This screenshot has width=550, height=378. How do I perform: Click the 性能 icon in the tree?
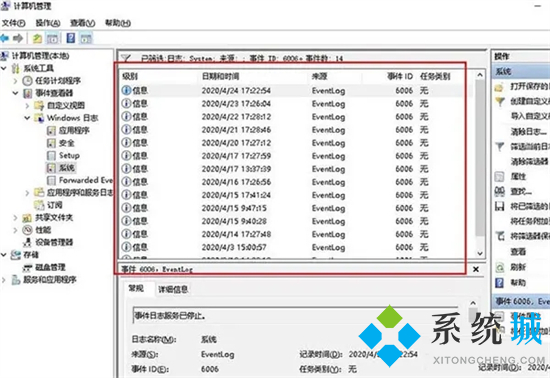[27, 230]
